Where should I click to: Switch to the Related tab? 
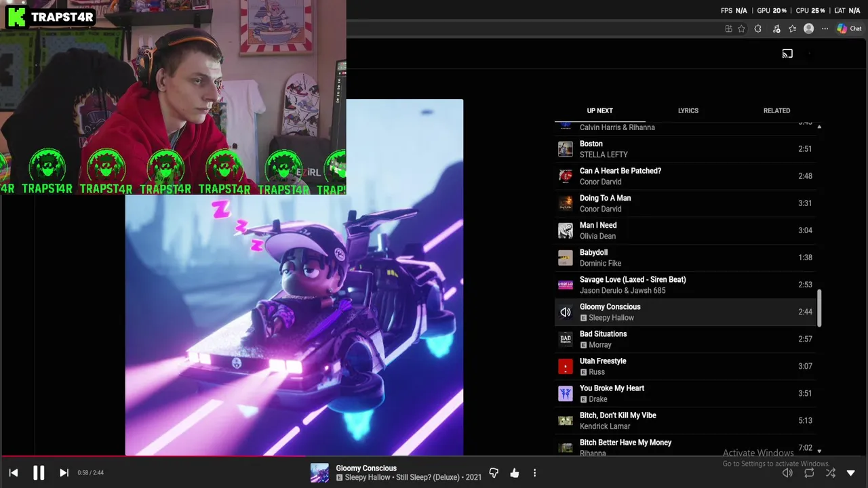776,110
